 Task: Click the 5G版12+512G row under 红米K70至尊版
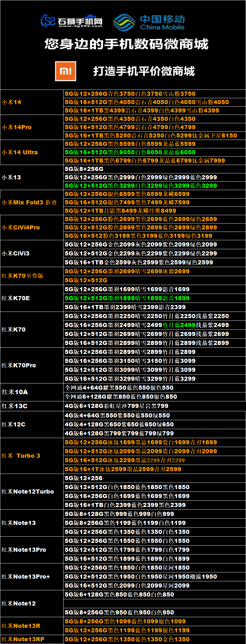[x=154, y=280]
